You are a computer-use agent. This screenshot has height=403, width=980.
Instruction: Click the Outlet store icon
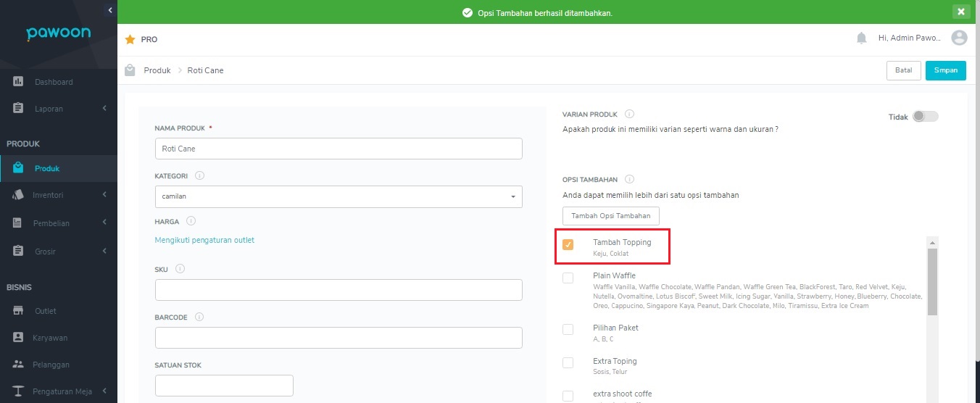tap(19, 311)
